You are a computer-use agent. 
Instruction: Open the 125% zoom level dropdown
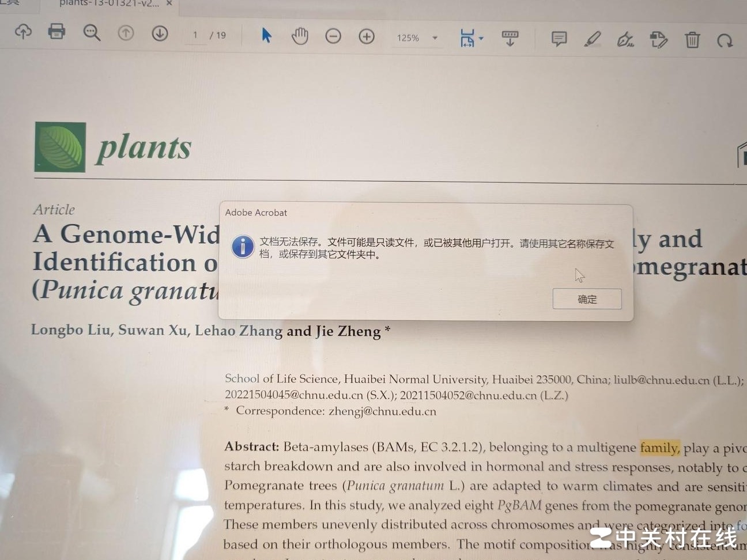pos(435,38)
